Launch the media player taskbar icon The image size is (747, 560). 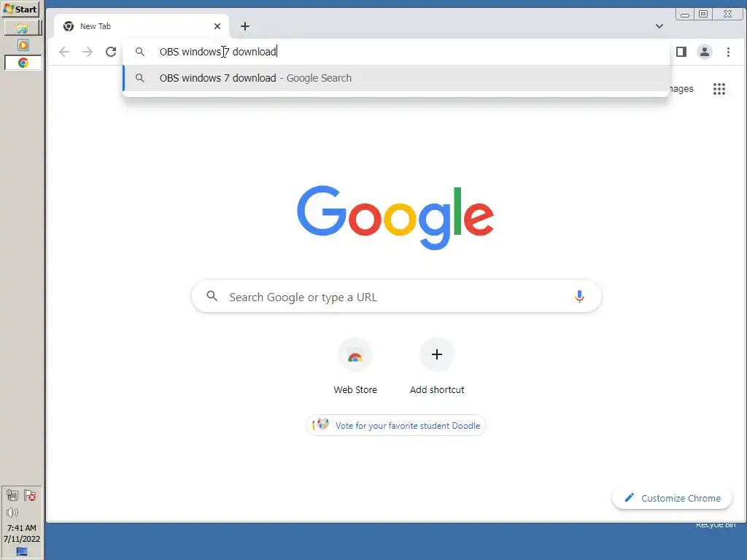[x=23, y=45]
